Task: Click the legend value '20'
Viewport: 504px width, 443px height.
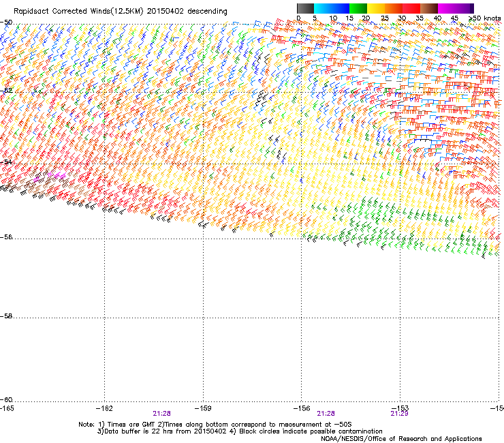Action: pos(366,18)
